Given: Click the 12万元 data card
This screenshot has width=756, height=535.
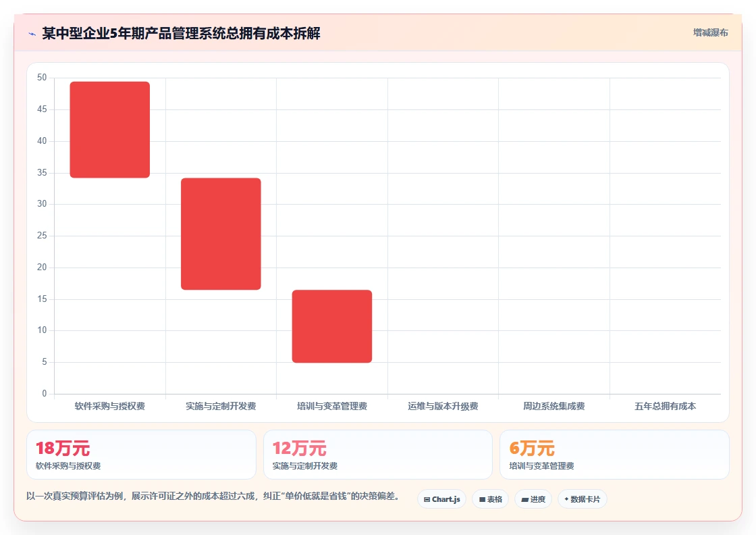Looking at the screenshot, I should (x=377, y=455).
